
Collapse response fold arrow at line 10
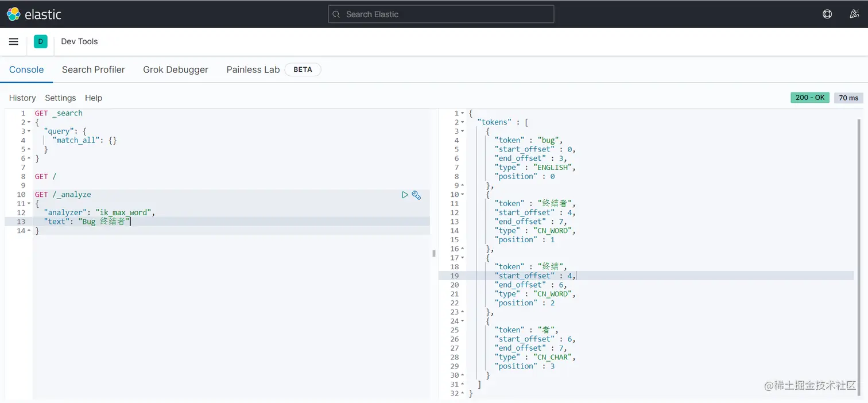(x=463, y=195)
